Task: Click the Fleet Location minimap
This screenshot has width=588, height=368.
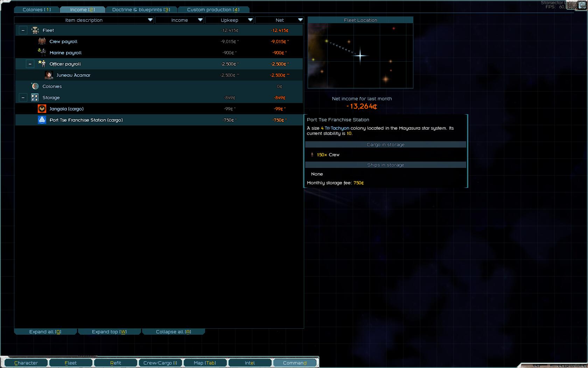Action: point(360,55)
